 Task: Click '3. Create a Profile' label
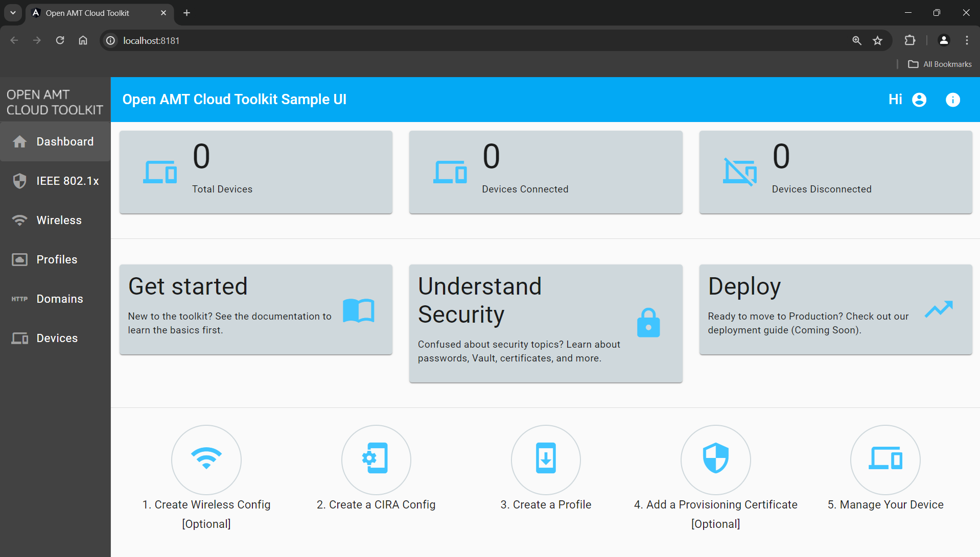point(546,504)
